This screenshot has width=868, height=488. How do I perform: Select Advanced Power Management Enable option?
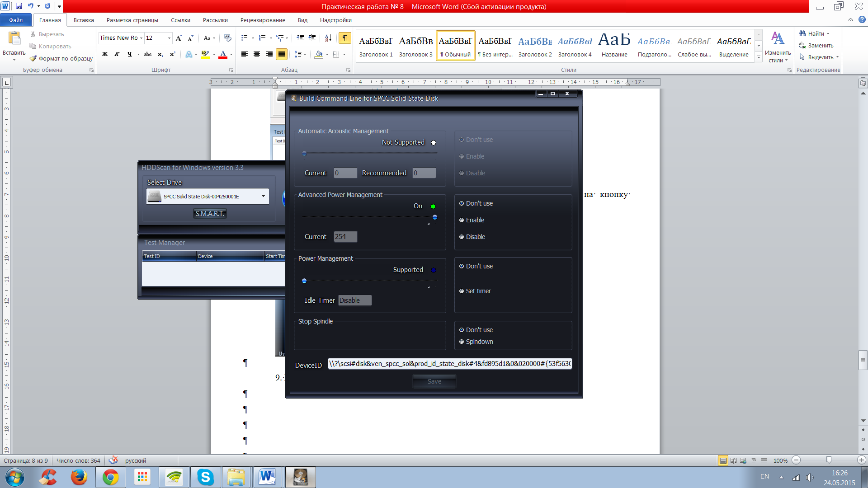coord(472,220)
